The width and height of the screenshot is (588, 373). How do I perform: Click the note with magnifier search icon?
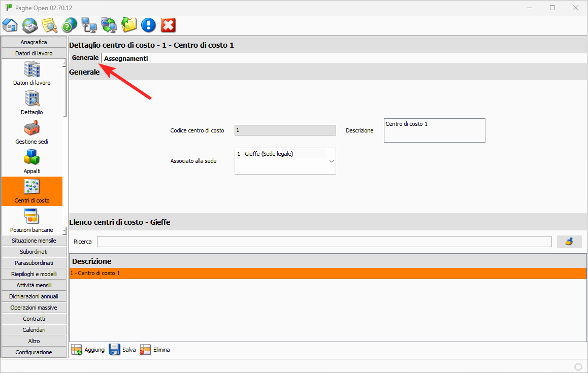(x=49, y=25)
